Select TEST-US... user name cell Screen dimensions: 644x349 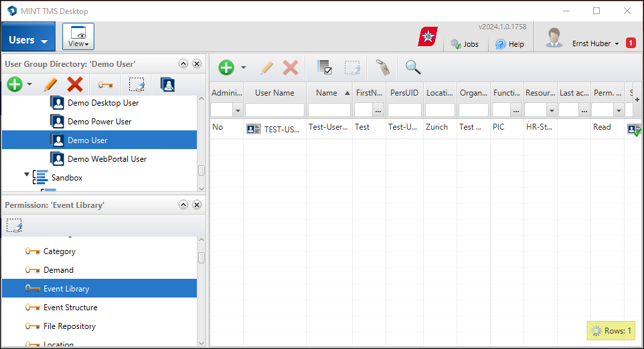coord(274,129)
